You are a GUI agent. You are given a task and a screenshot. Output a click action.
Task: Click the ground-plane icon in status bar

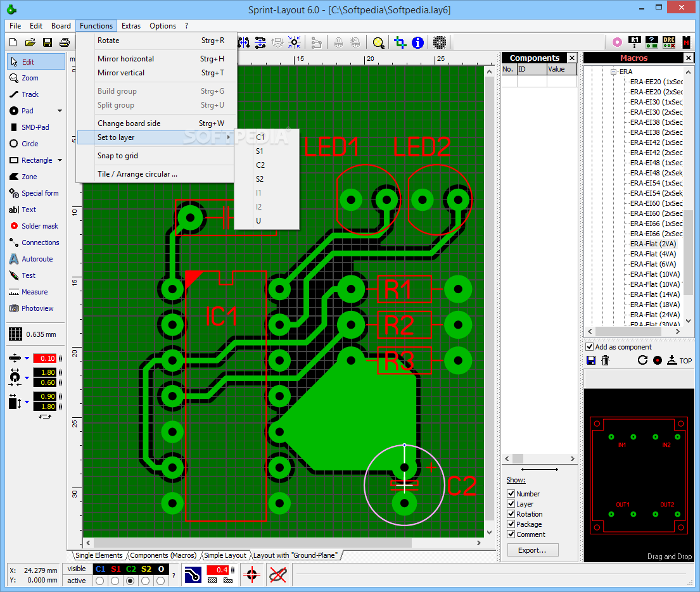193,575
